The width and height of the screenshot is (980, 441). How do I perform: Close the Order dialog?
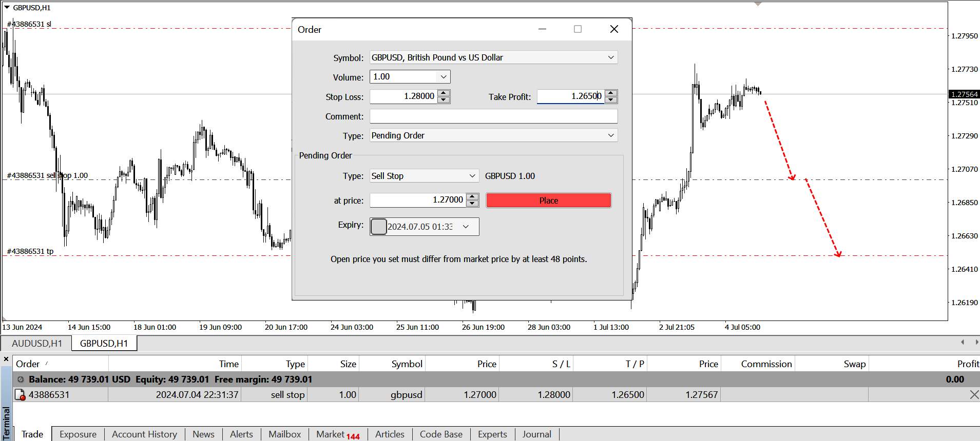coord(614,29)
